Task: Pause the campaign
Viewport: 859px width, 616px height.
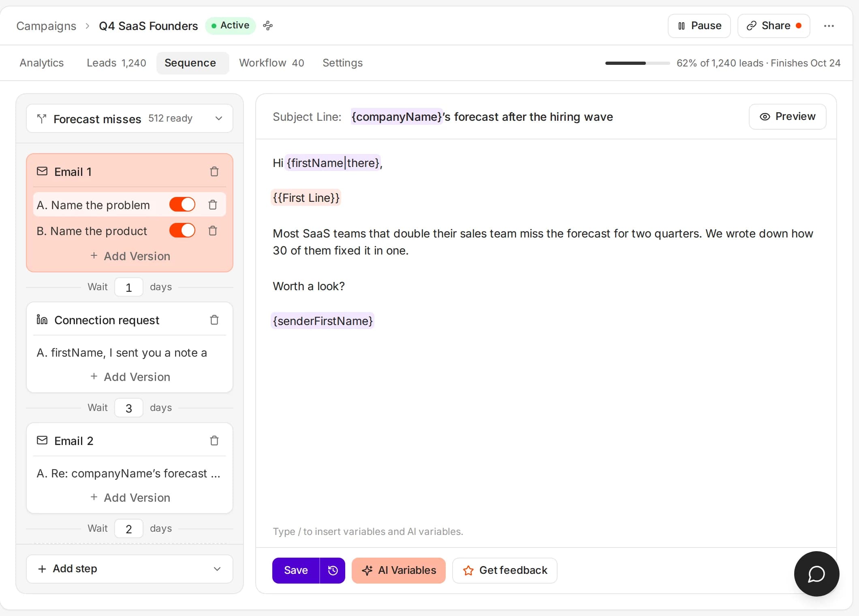Action: pyautogui.click(x=699, y=26)
